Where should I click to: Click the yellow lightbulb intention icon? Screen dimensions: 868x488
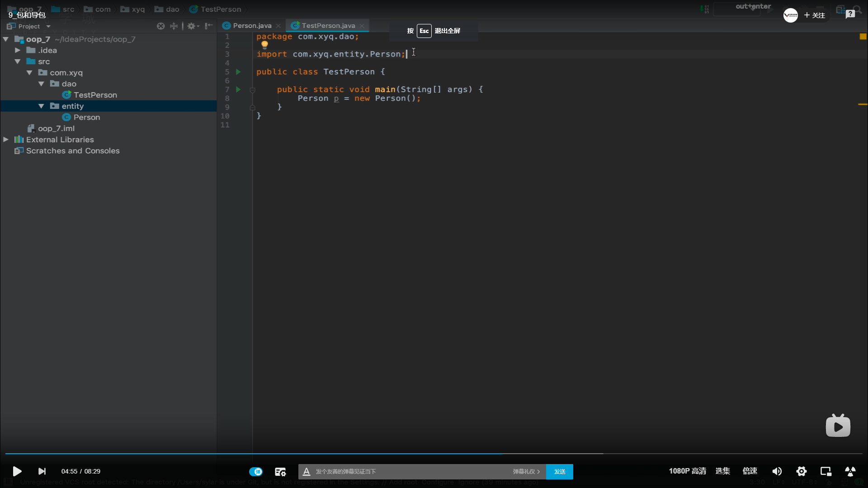tap(264, 44)
